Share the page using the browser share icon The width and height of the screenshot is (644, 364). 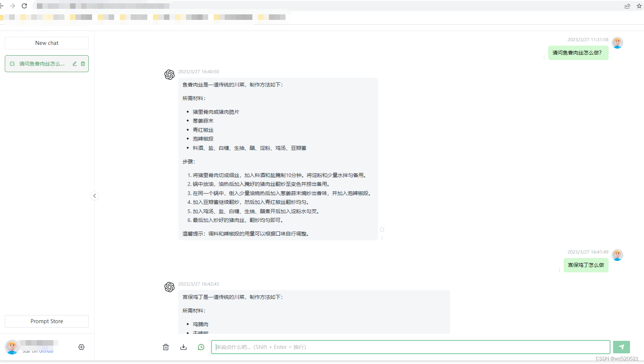tap(627, 6)
